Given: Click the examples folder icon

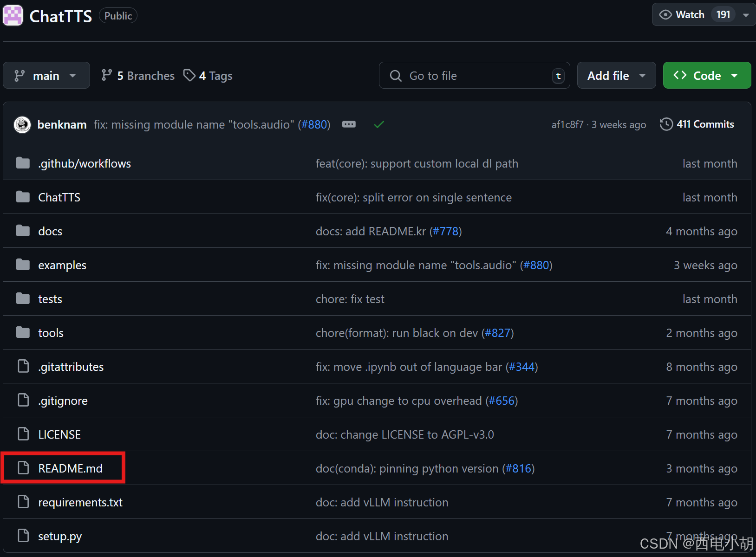Looking at the screenshot, I should [23, 265].
